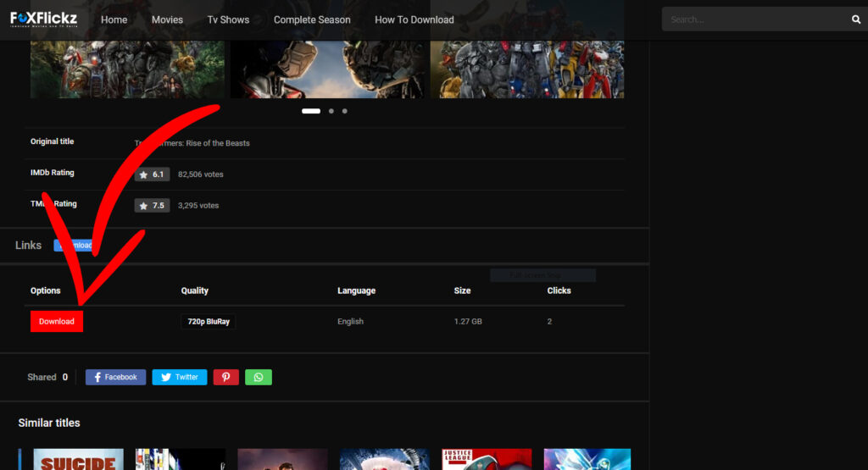Click the blue Download tab beside Links
This screenshot has height=470, width=868.
(74, 245)
